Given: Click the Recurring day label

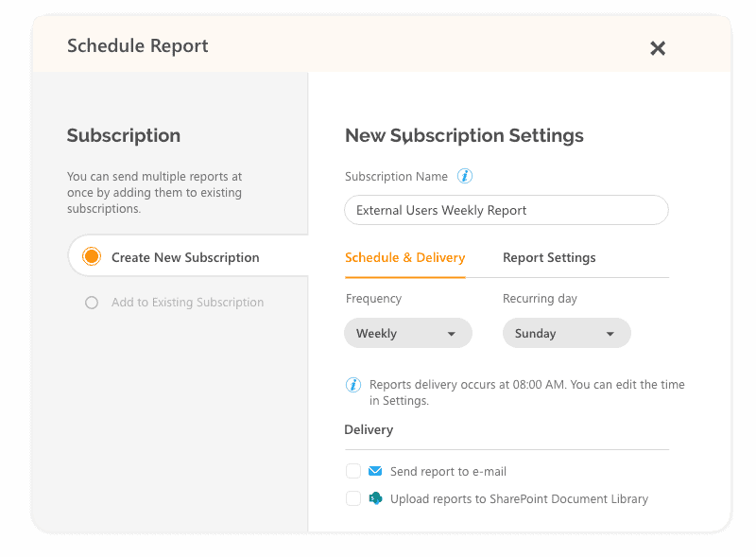Looking at the screenshot, I should coord(540,299).
